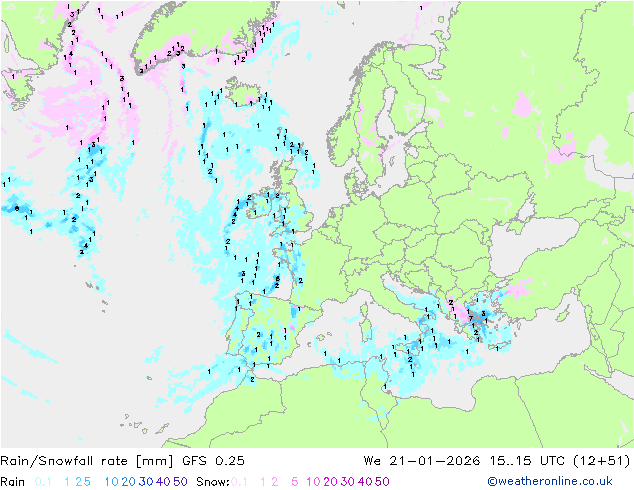Click the "Snow:" legend label
Viewport: 634px width, 490px height.
[x=213, y=482]
